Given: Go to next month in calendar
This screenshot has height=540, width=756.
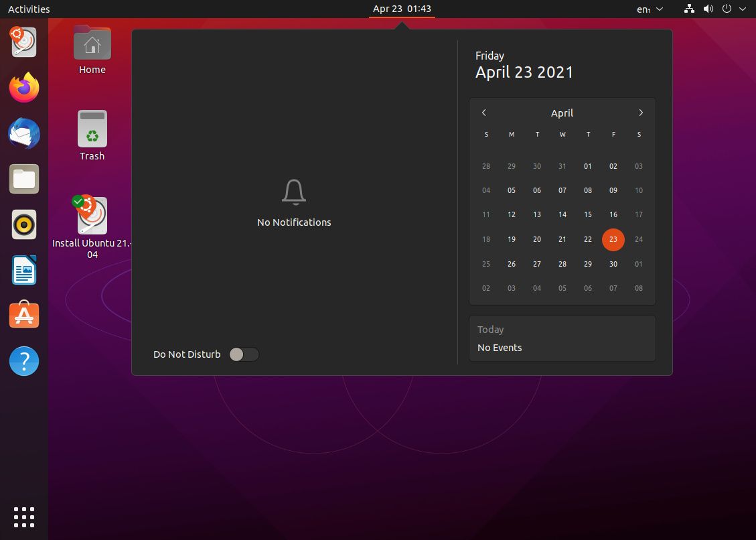Looking at the screenshot, I should pos(641,113).
